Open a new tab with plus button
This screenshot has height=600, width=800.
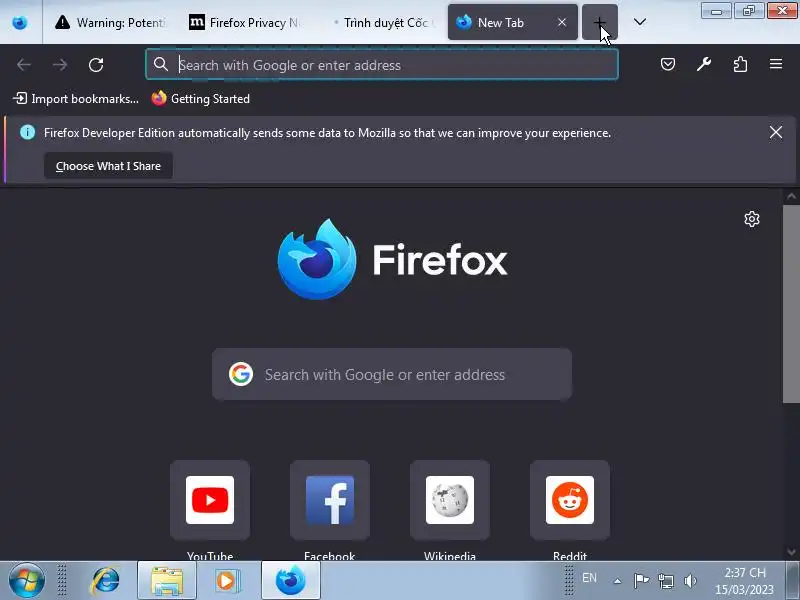pos(599,22)
